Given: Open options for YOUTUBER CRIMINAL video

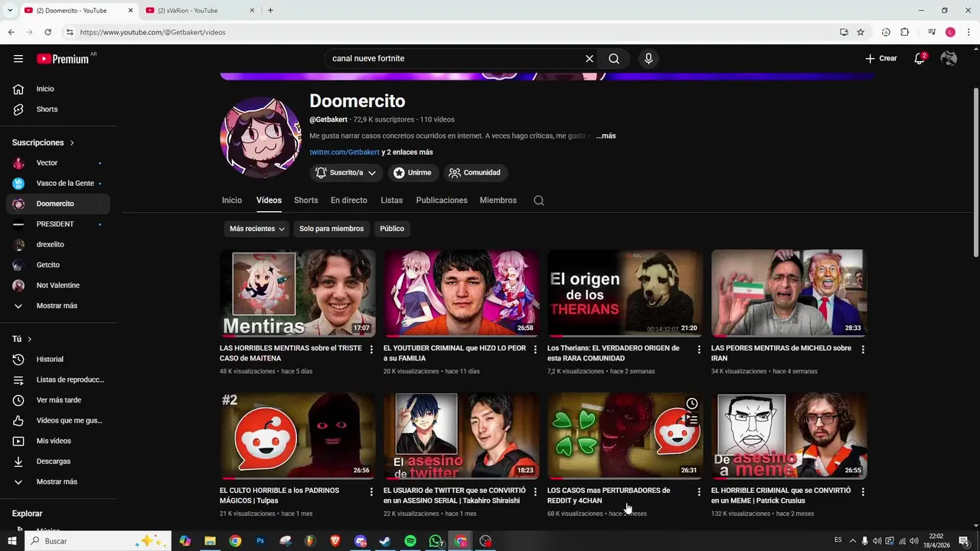Looking at the screenshot, I should pos(535,349).
